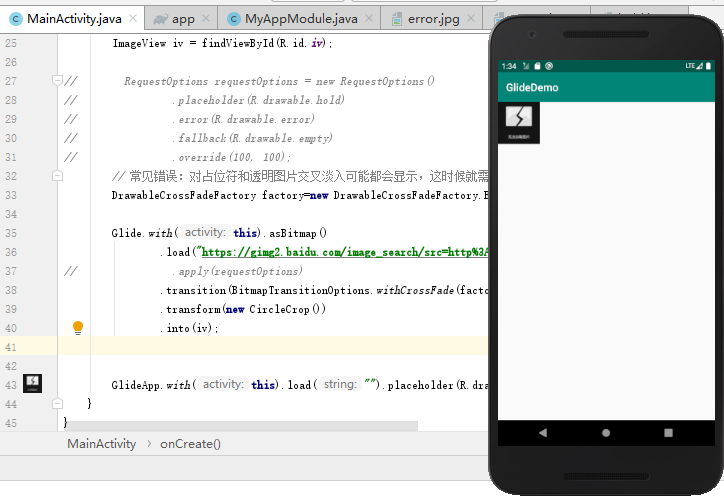Tap the emulator Back navigation button

click(543, 433)
